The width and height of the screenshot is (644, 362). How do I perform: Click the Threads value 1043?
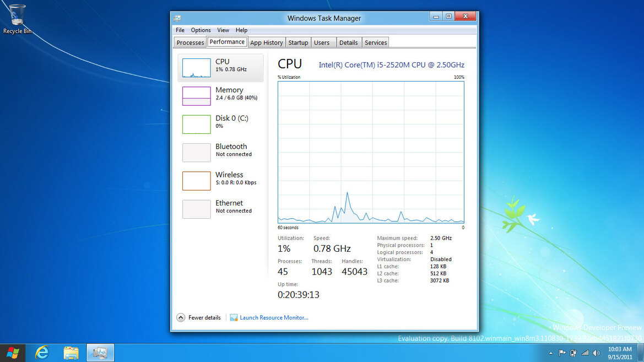322,272
